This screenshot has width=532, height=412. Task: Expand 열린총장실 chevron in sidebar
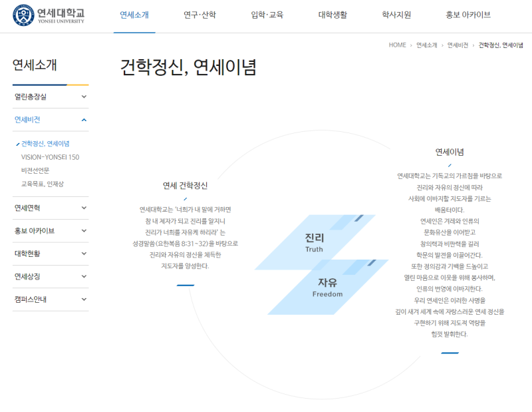[x=84, y=97]
